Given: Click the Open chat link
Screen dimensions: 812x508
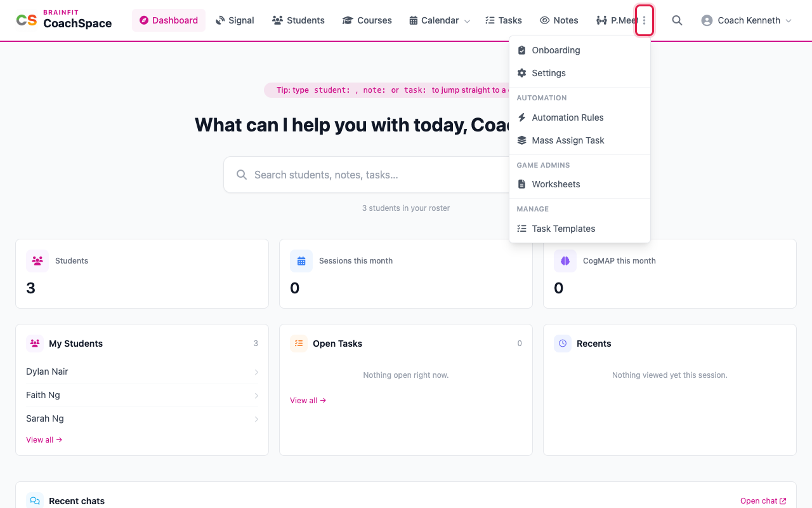Looking at the screenshot, I should click(x=763, y=501).
